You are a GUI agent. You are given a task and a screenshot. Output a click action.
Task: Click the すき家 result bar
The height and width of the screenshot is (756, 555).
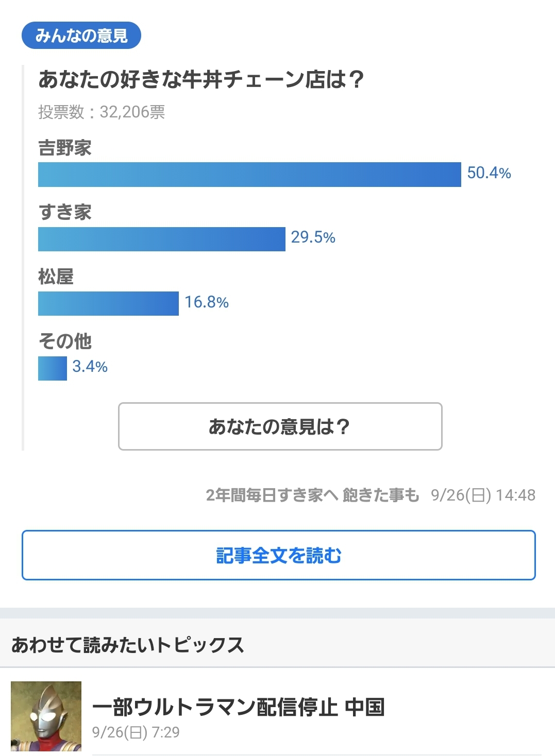(x=161, y=239)
